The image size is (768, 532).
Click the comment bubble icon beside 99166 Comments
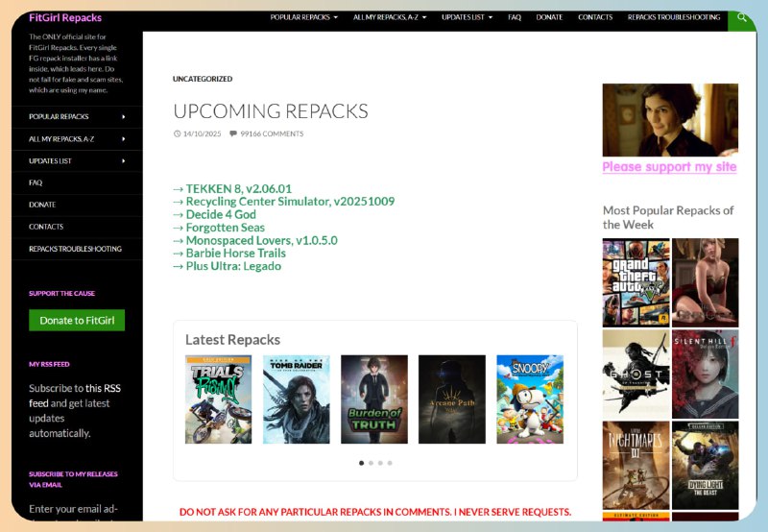233,133
